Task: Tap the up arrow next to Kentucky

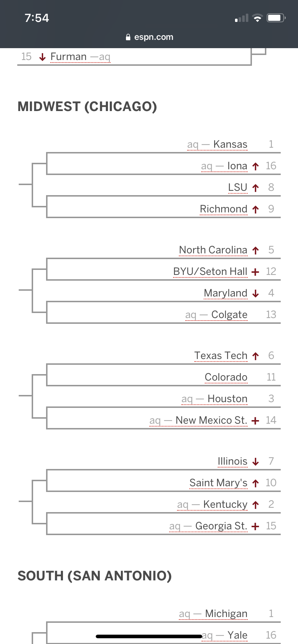Action: coord(256,505)
